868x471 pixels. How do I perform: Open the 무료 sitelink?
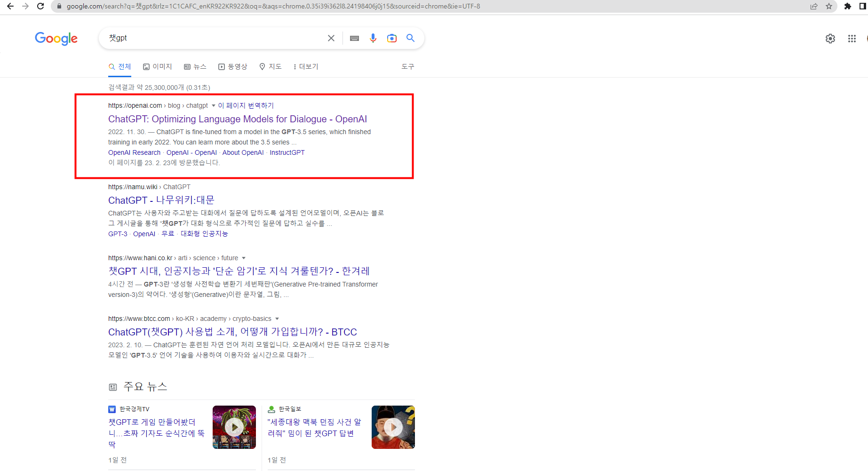(168, 234)
